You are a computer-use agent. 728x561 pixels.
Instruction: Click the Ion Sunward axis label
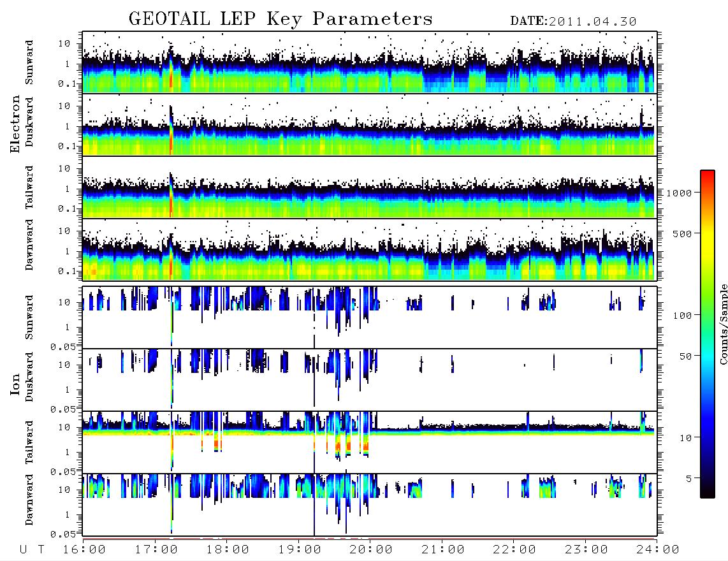pyautogui.click(x=29, y=317)
